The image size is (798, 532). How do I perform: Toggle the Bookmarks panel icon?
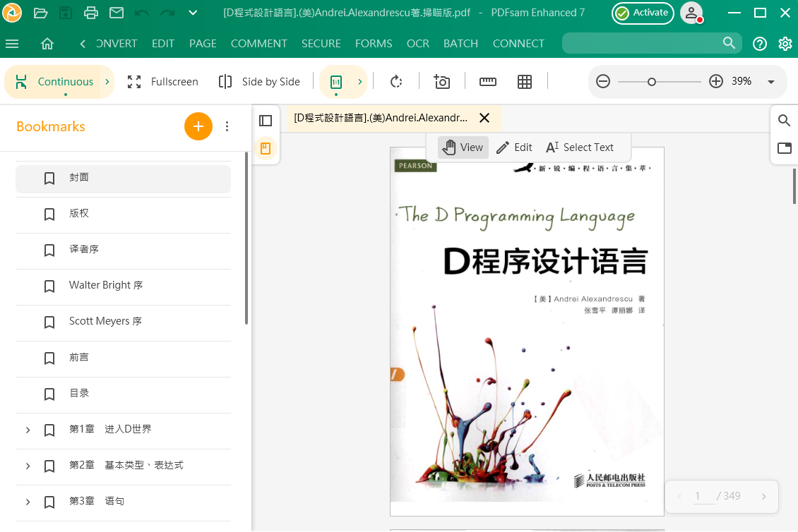pos(266,148)
